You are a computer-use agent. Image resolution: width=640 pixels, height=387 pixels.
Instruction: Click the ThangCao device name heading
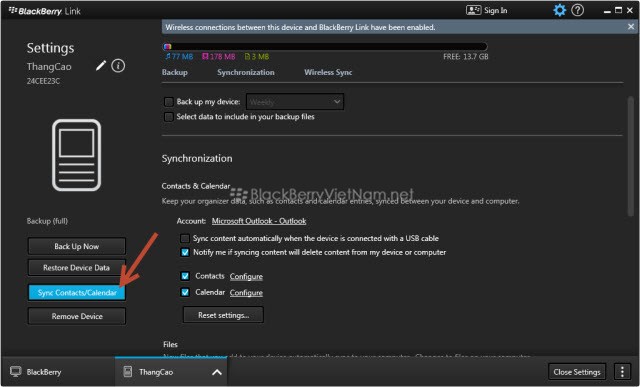[49, 66]
